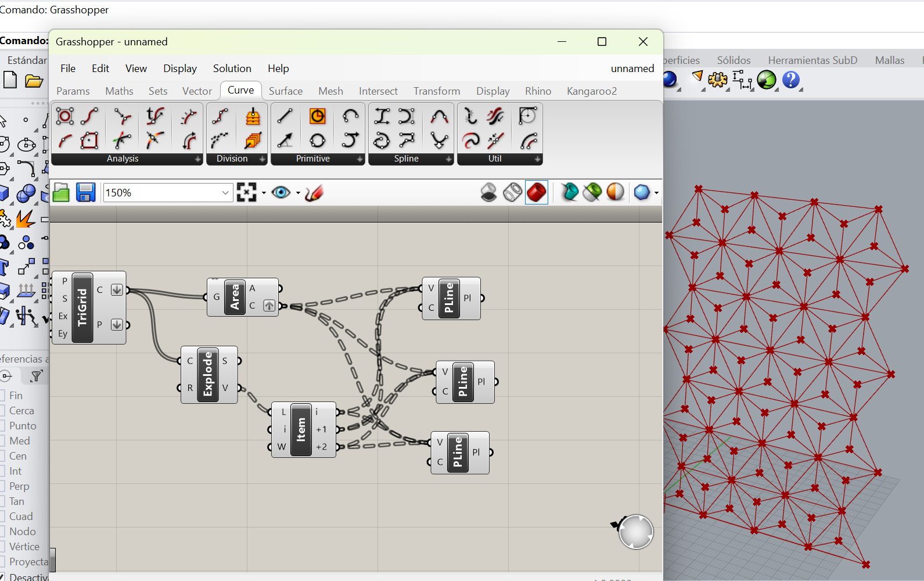Expand the Spline panel with plus arrow
The height and width of the screenshot is (581, 924).
(x=448, y=159)
